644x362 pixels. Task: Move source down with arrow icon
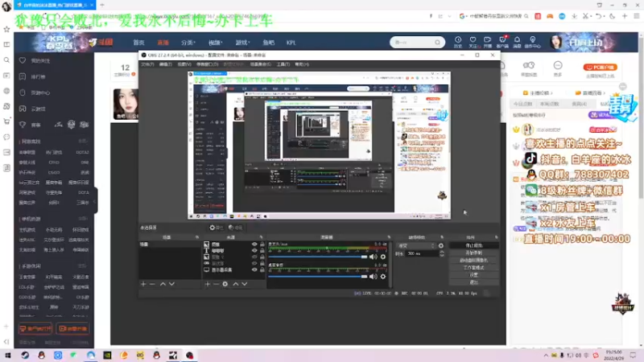coord(245,284)
